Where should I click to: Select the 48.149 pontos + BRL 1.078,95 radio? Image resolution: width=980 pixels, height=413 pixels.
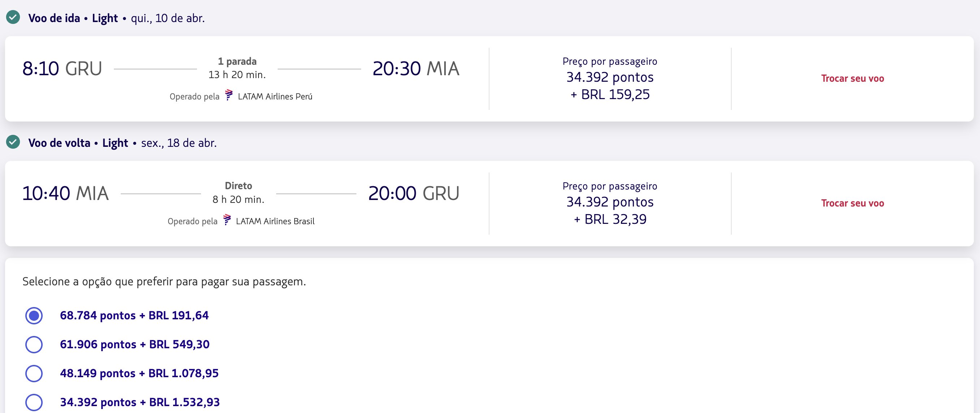pyautogui.click(x=34, y=374)
